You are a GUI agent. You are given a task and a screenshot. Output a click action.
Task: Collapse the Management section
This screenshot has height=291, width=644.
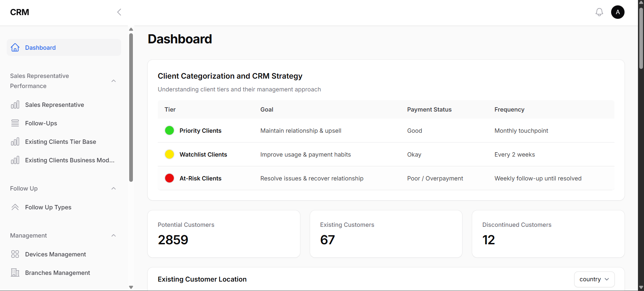coord(114,235)
